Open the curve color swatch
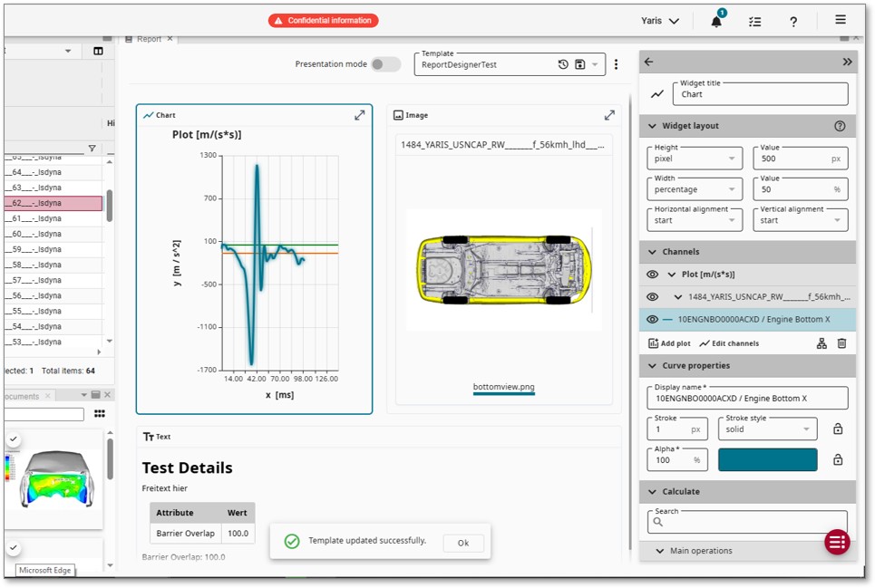This screenshot has height=588, width=875. (767, 459)
